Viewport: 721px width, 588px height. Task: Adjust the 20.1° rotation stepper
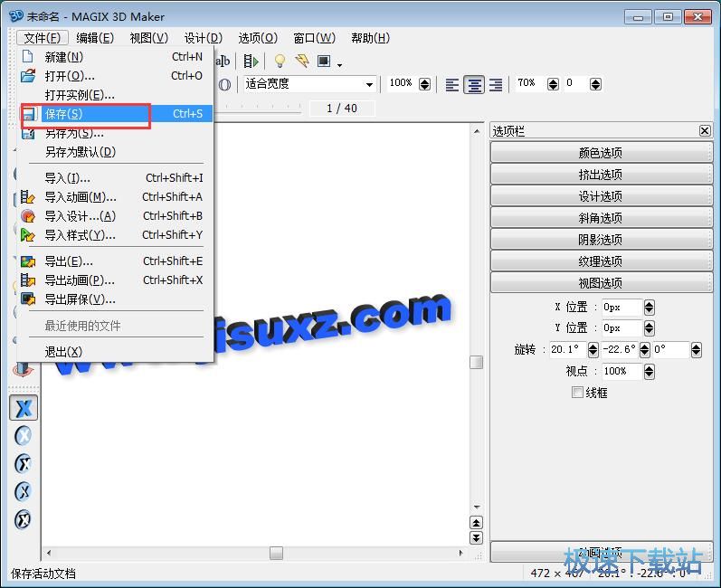(593, 350)
